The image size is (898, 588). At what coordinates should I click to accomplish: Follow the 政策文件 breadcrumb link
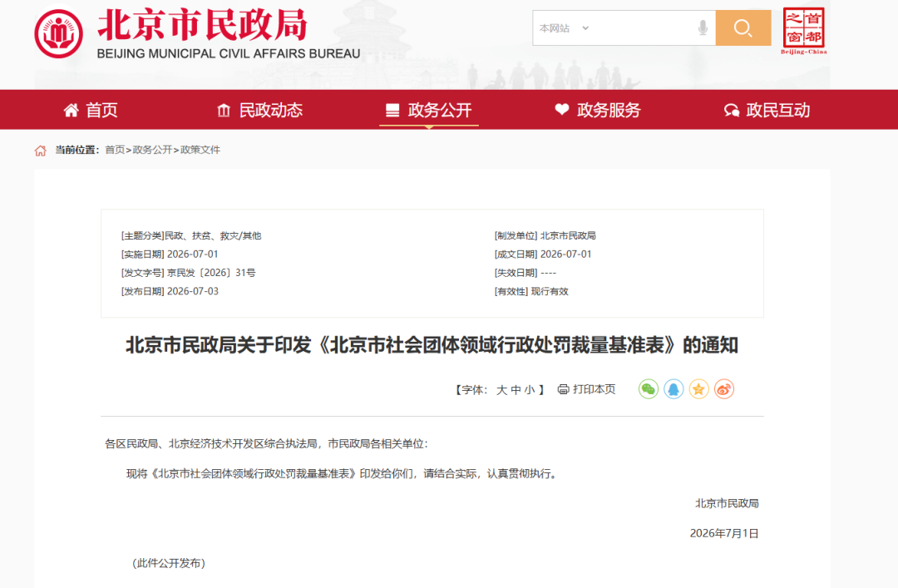tap(200, 150)
